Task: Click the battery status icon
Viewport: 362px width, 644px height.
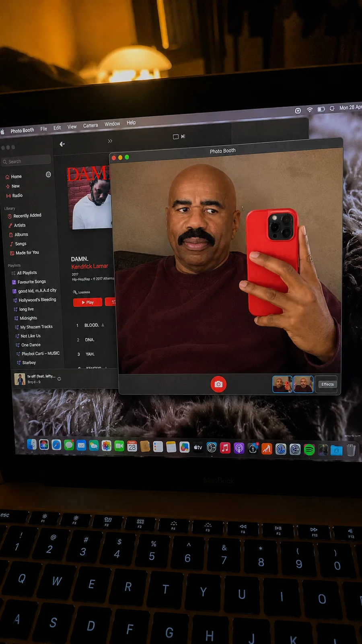Action: (321, 109)
